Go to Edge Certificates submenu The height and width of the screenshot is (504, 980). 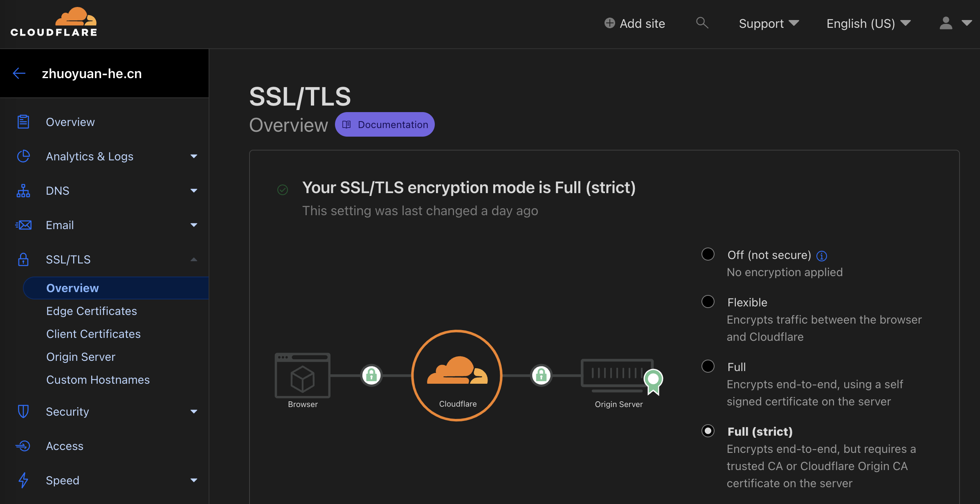92,311
